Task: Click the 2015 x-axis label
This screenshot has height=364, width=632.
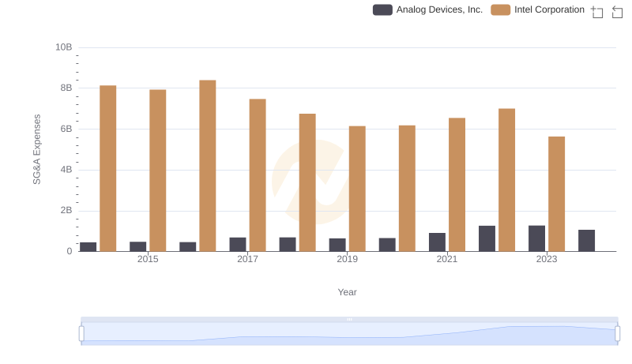Action: (148, 259)
